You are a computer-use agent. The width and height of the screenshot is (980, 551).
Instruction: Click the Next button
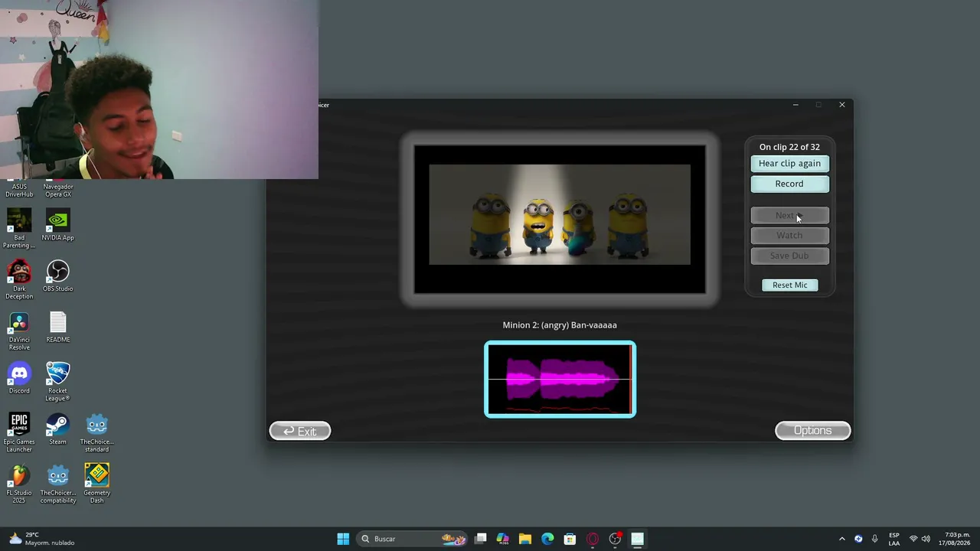(789, 215)
